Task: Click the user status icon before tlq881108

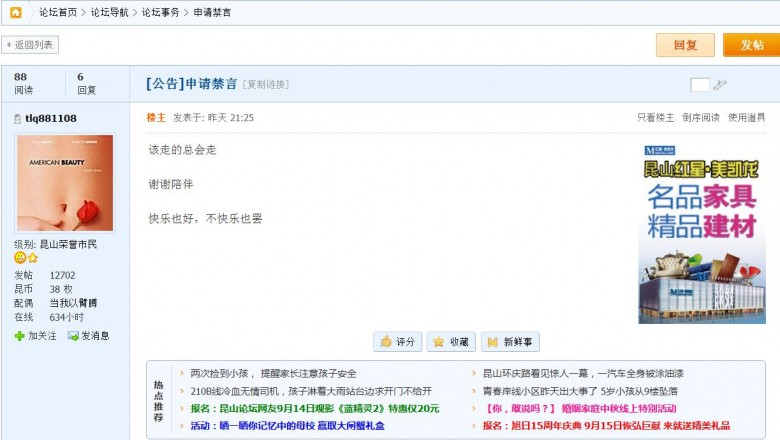Action: click(x=18, y=119)
